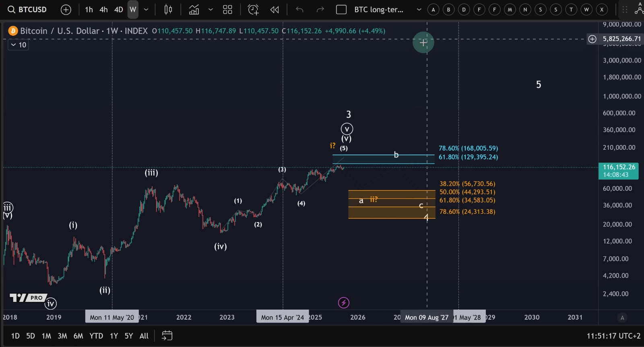Undo the last chart action
Screen dimensions: 644x347
coord(299,10)
